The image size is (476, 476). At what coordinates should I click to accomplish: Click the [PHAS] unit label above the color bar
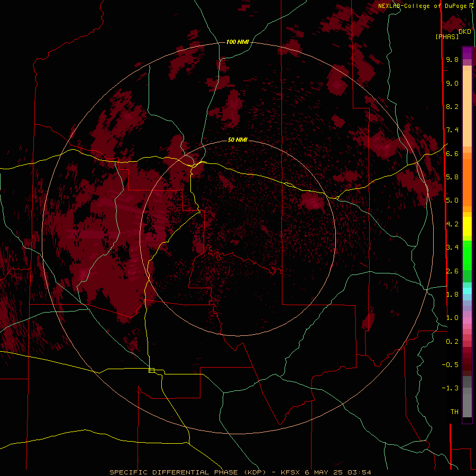(x=447, y=36)
